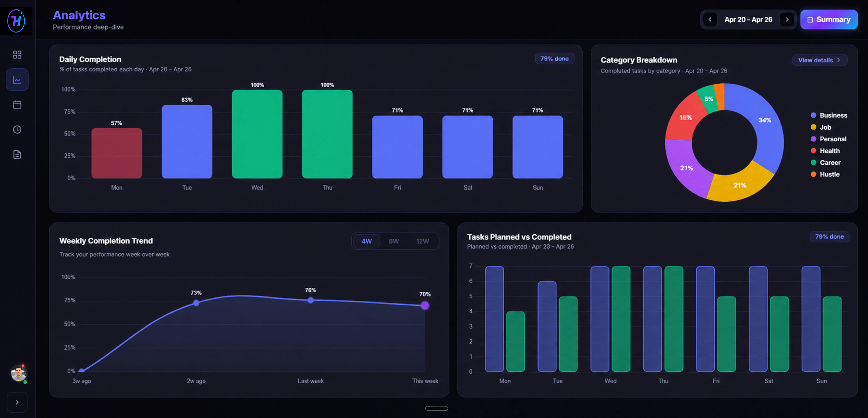Image resolution: width=868 pixels, height=418 pixels.
Task: Click the 73% point for 2w ago
Action: pos(196,303)
